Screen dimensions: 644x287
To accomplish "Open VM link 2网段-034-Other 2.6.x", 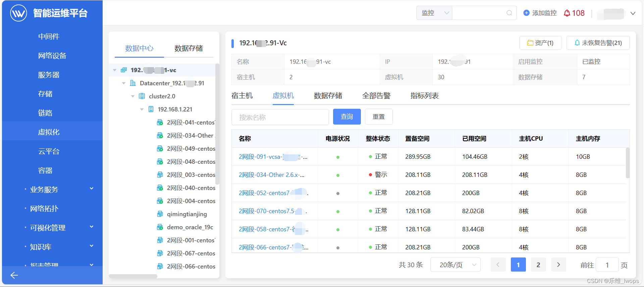I will [x=272, y=175].
